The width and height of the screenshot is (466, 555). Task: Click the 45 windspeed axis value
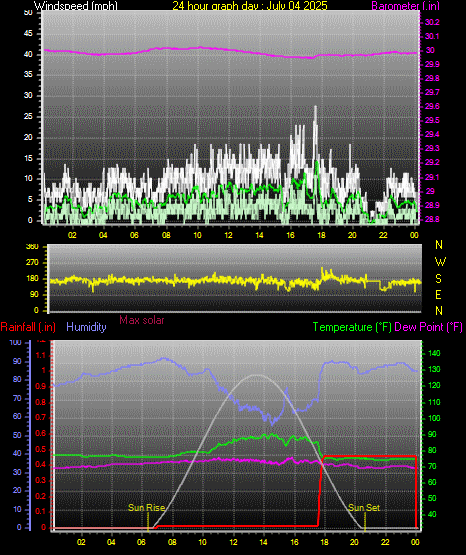tap(28, 34)
